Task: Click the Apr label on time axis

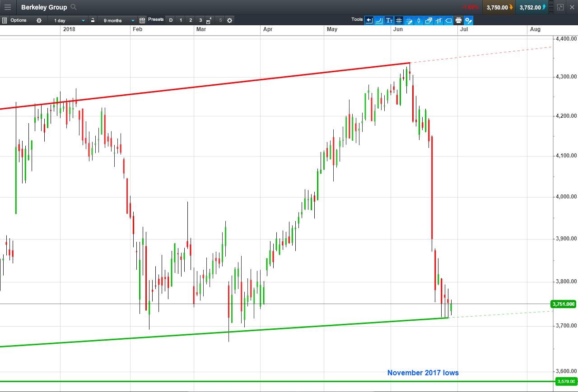Action: [x=268, y=29]
